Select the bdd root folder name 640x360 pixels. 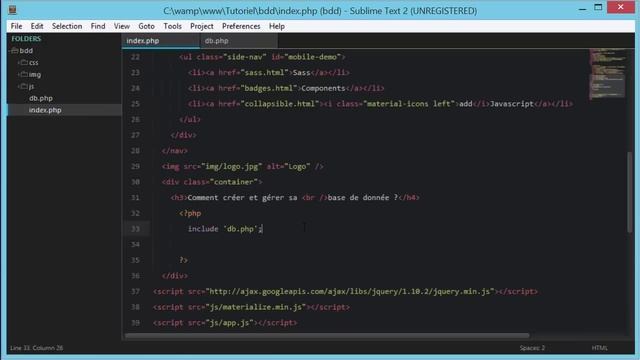point(26,51)
